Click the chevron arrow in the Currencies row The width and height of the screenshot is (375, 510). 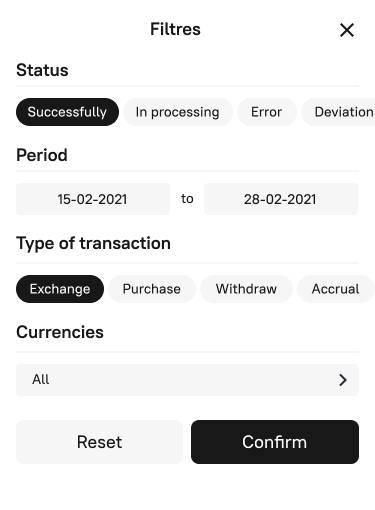tap(343, 380)
